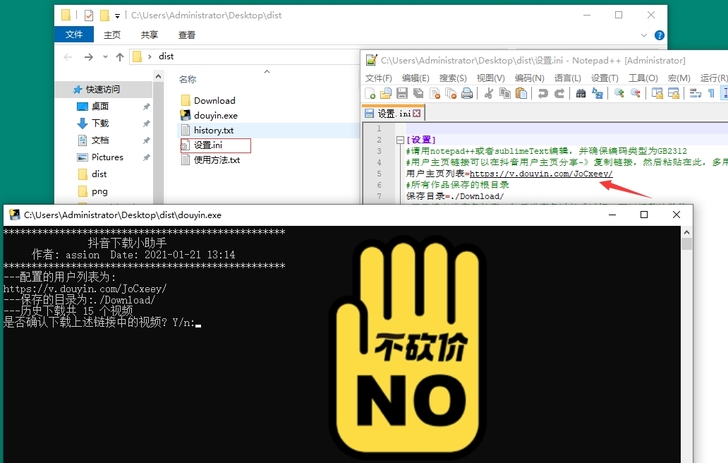Screen dimensions: 728x463
Task: Open 工具(O) menu in Notepad++
Action: click(x=643, y=78)
